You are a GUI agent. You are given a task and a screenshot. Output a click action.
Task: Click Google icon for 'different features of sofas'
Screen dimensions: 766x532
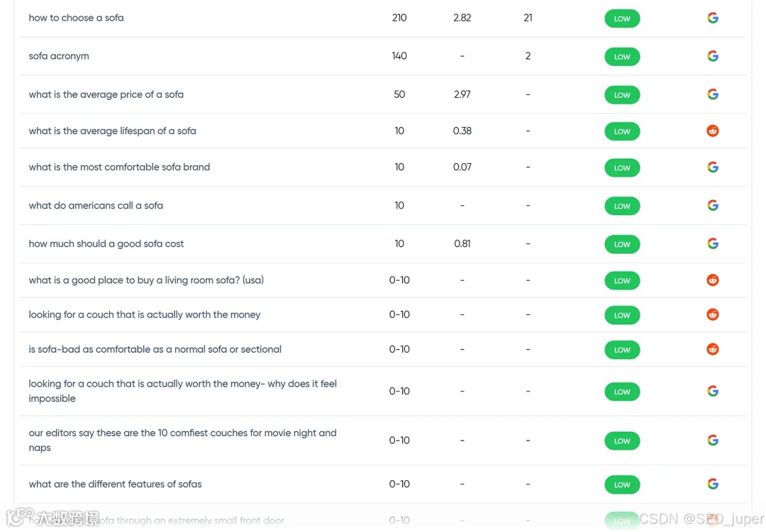tap(713, 484)
